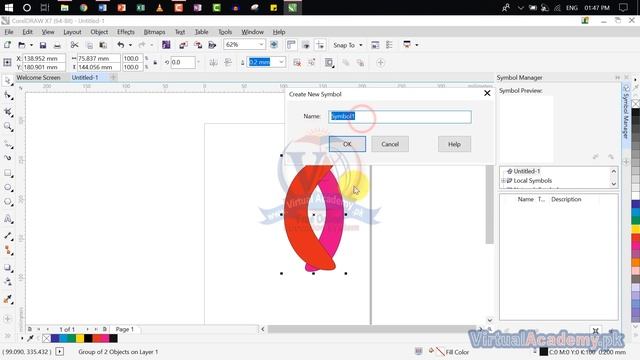Click the New document icon
The height and width of the screenshot is (360, 640).
click(x=7, y=45)
